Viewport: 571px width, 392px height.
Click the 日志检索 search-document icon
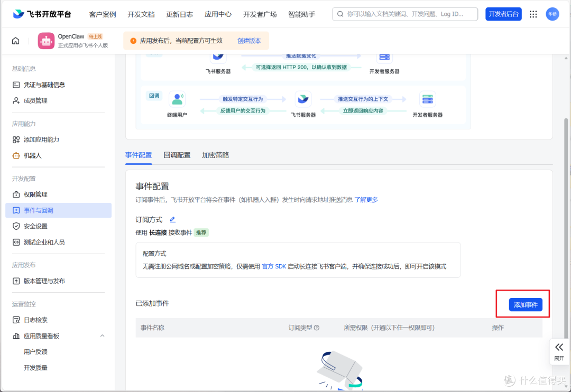(16, 320)
